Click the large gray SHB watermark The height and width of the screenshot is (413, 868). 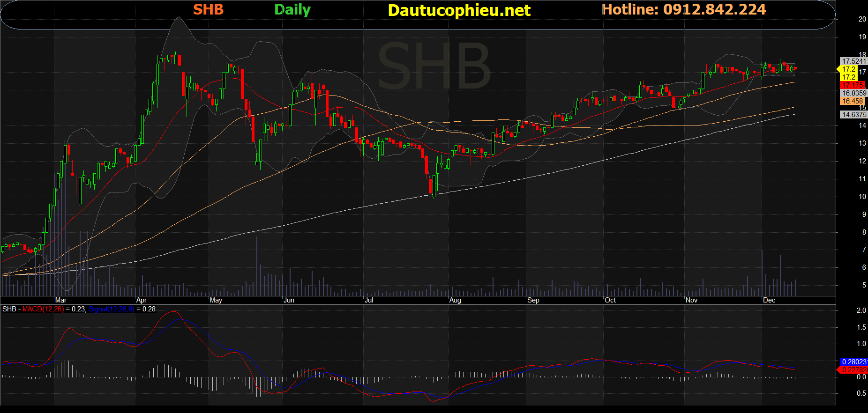(x=434, y=66)
